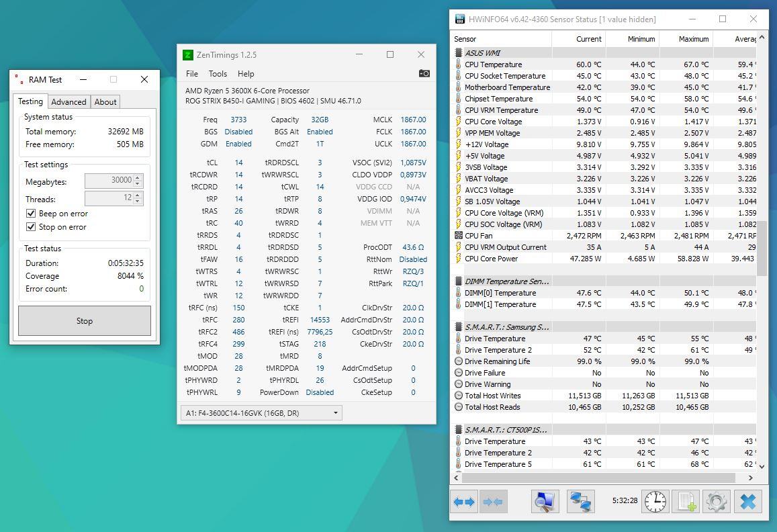Viewport: 777px width, 532px height.
Task: Open the sensor search magnifier icon
Action: coord(545,501)
